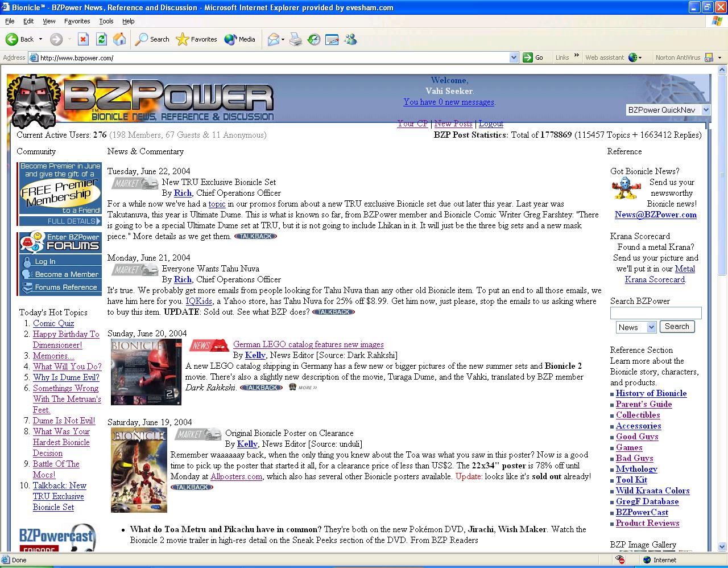
Task: Click the Enter BZPower Forums graphic
Action: (x=60, y=242)
